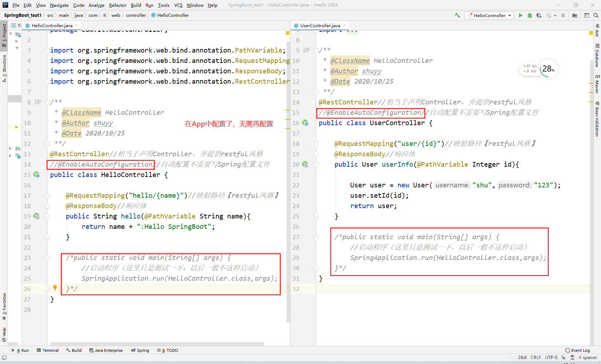Click yellow inspection indicator in UserController editor
The width and height of the screenshot is (601, 364).
[x=591, y=33]
